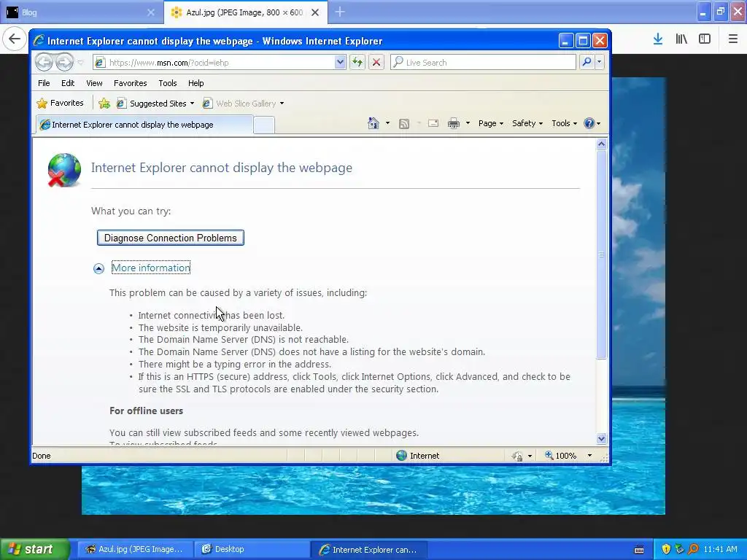The height and width of the screenshot is (560, 747).
Task: Click the IE Refresh button
Action: pyautogui.click(x=357, y=63)
